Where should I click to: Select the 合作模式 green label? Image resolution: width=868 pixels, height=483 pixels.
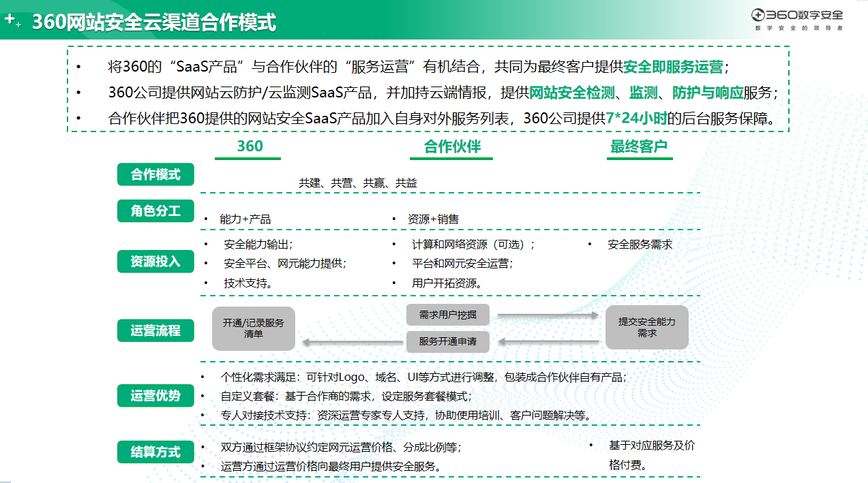pos(155,174)
